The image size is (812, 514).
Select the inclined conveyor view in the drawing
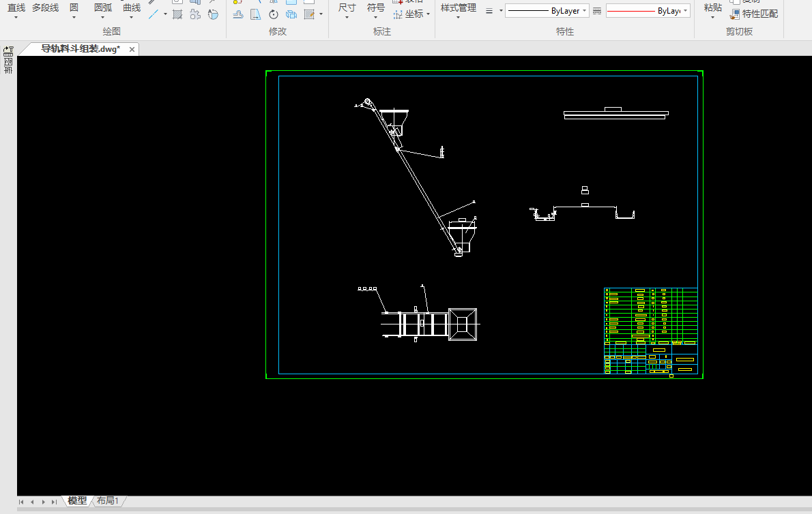416,177
